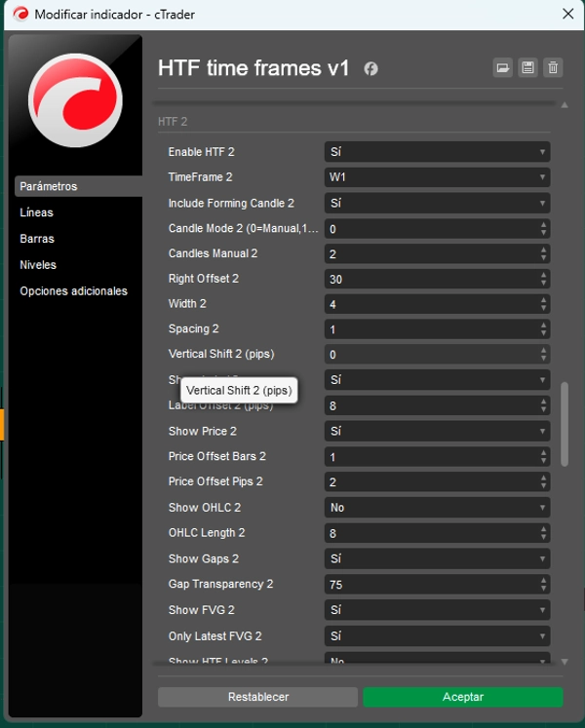The width and height of the screenshot is (585, 728).
Task: Open Opciones adicionales tab
Action: click(73, 291)
